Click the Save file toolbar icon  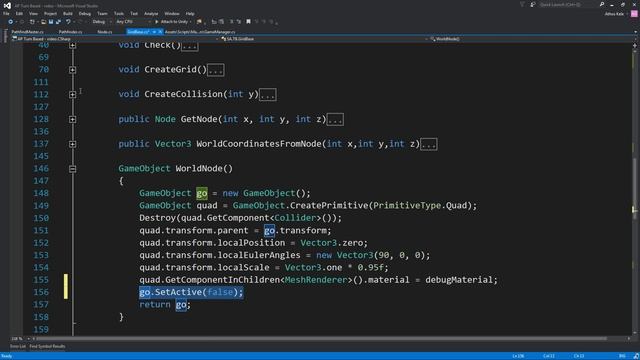tap(51, 22)
